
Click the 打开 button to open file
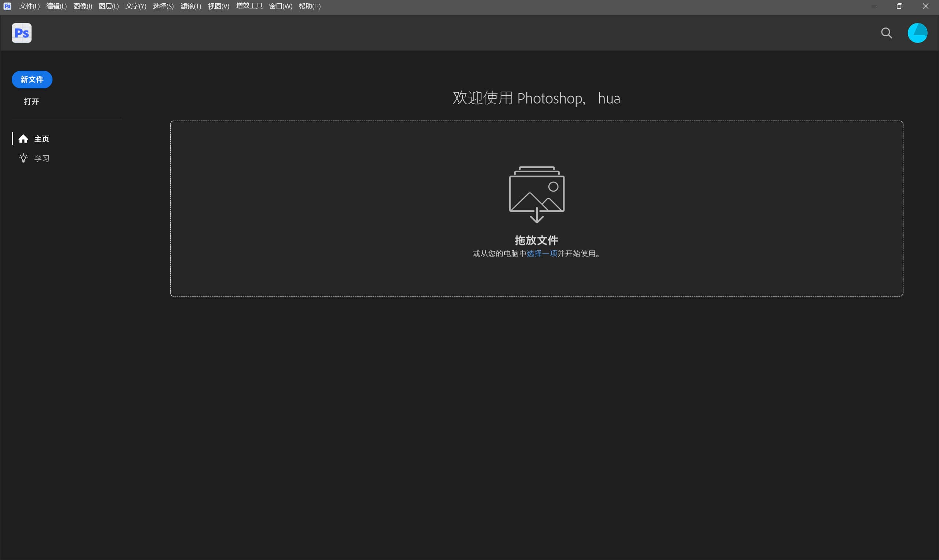click(32, 102)
